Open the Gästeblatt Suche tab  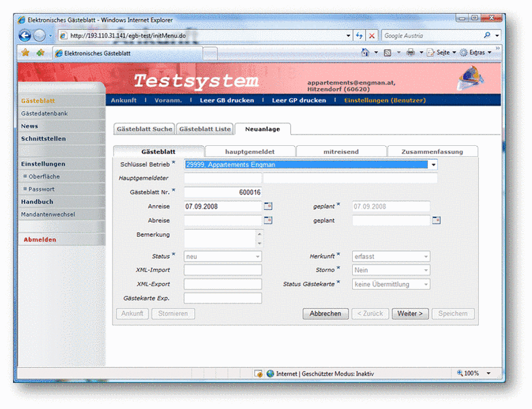click(x=144, y=128)
